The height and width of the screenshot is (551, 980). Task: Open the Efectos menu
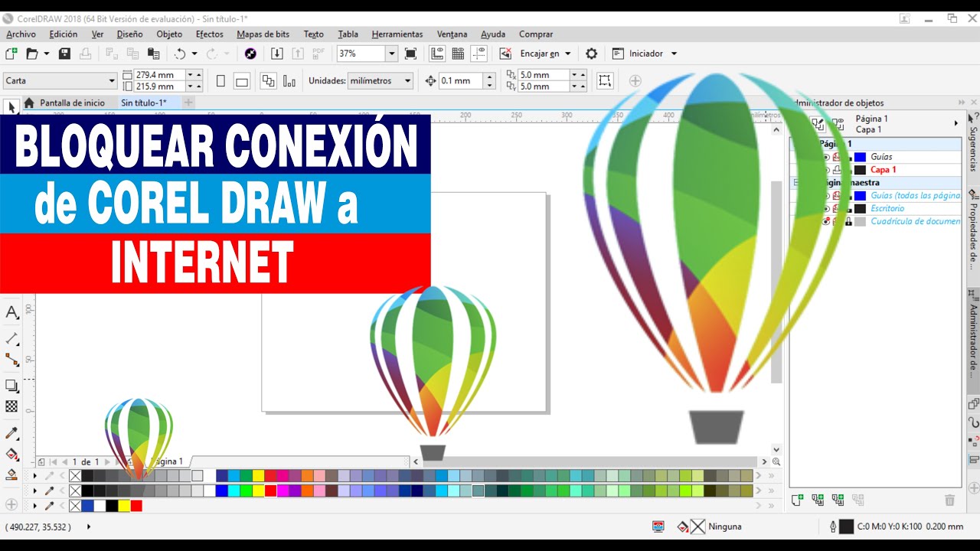point(209,34)
